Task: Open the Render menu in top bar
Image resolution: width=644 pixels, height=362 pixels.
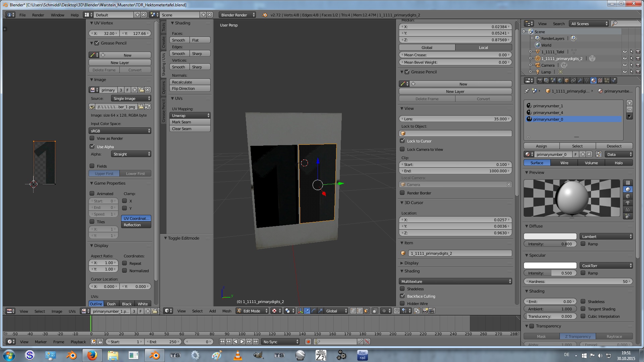Action: point(38,15)
